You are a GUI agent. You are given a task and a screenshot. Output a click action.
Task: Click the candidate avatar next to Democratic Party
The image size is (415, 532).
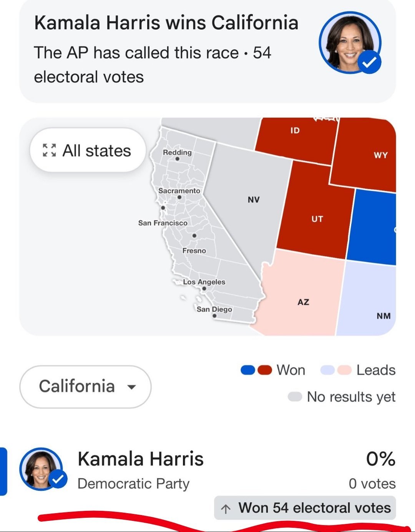coord(41,469)
